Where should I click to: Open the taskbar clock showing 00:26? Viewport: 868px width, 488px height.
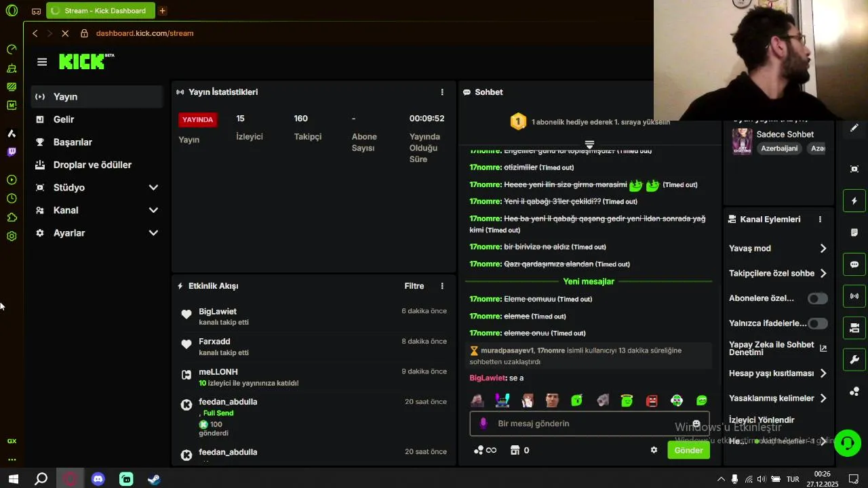(822, 479)
